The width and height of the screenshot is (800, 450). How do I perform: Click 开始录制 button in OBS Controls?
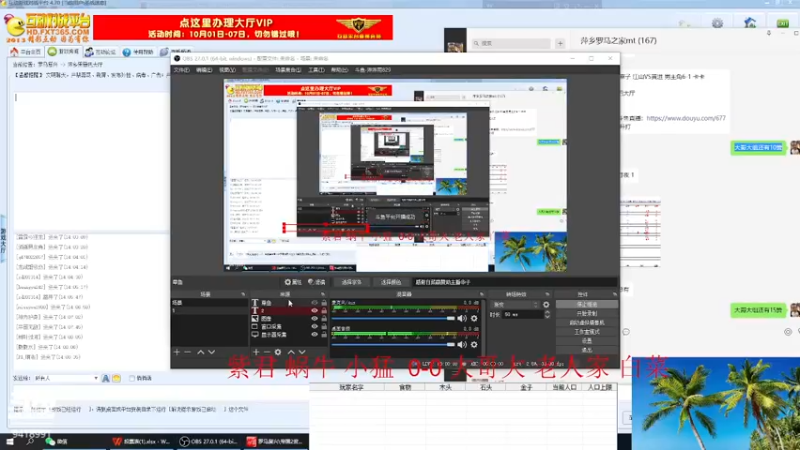point(586,313)
